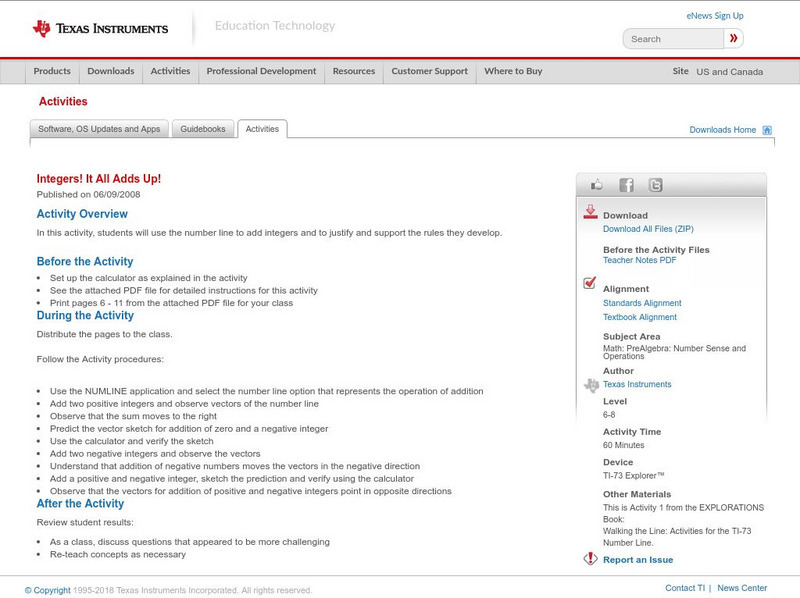Click the Activity Overview heading
800x598 pixels.
[x=82, y=214]
